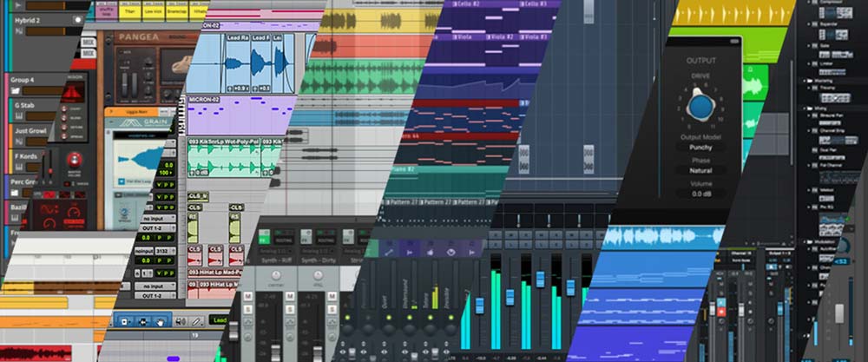Select the Lead Ra audio clip
Image resolution: width=868 pixels, height=362 pixels.
[x=237, y=63]
